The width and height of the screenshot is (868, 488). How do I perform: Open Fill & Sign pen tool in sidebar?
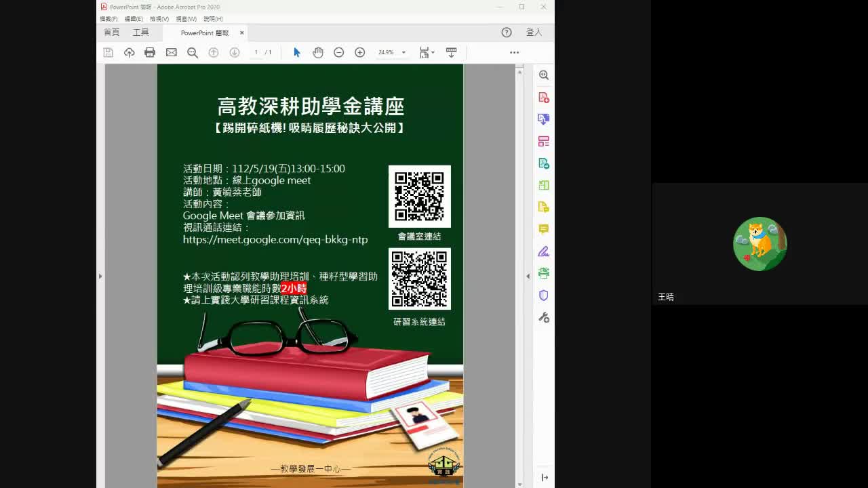coord(544,251)
